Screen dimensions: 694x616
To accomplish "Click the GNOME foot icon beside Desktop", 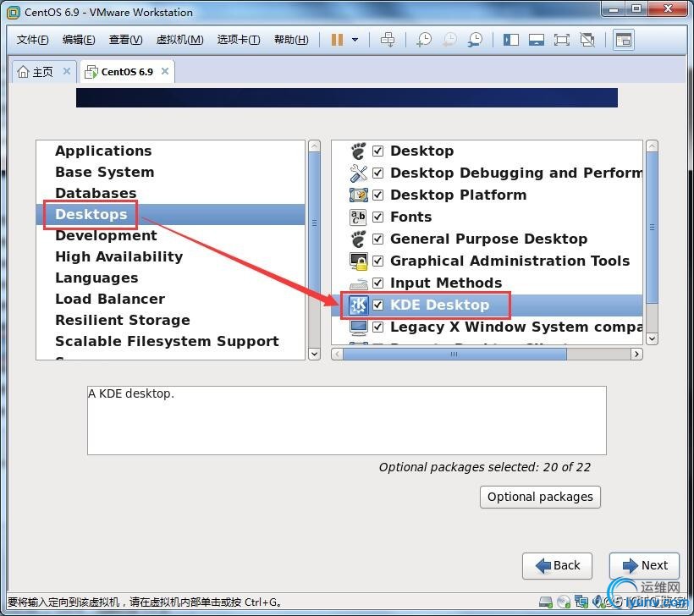I will 359,151.
